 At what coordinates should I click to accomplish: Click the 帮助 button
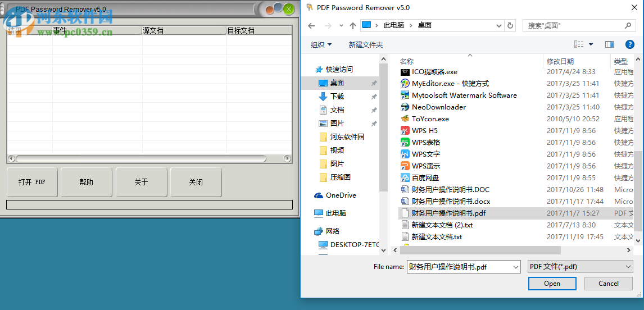[86, 182]
